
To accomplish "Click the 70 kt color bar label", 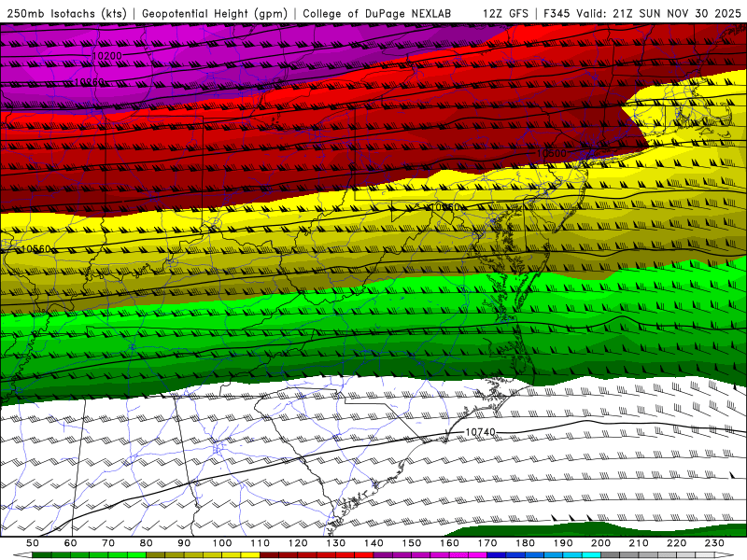I will (x=108, y=543).
